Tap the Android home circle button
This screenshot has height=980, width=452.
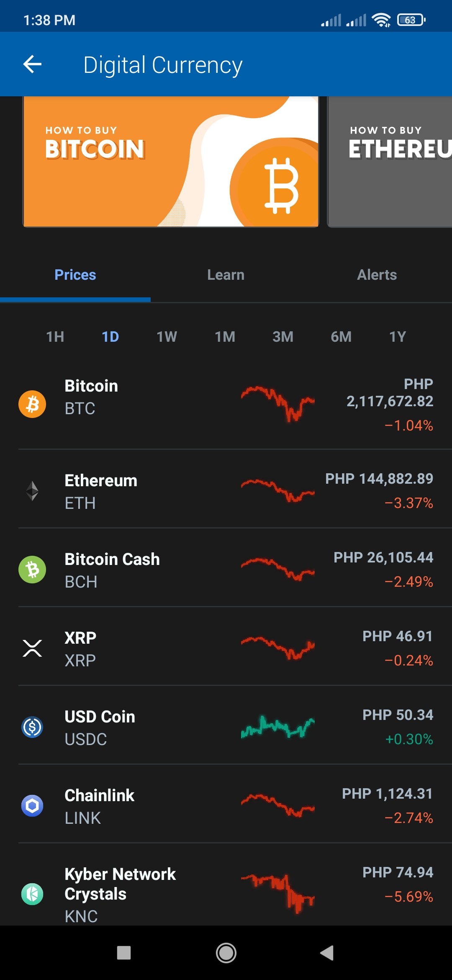click(226, 953)
